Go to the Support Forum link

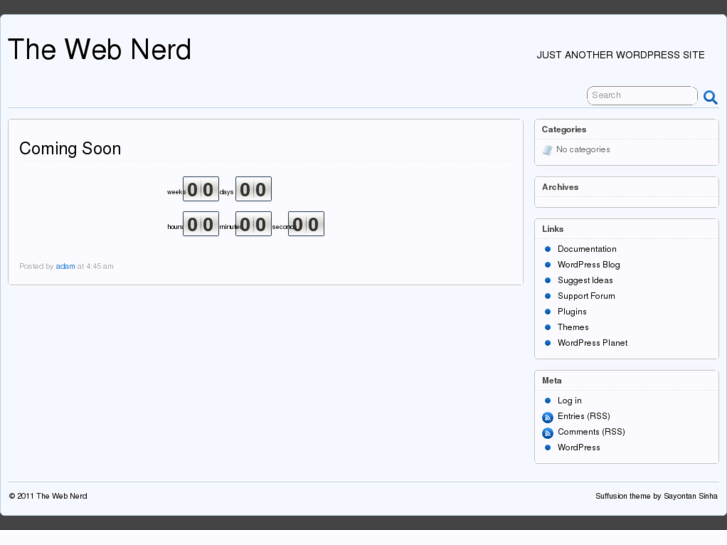[587, 296]
